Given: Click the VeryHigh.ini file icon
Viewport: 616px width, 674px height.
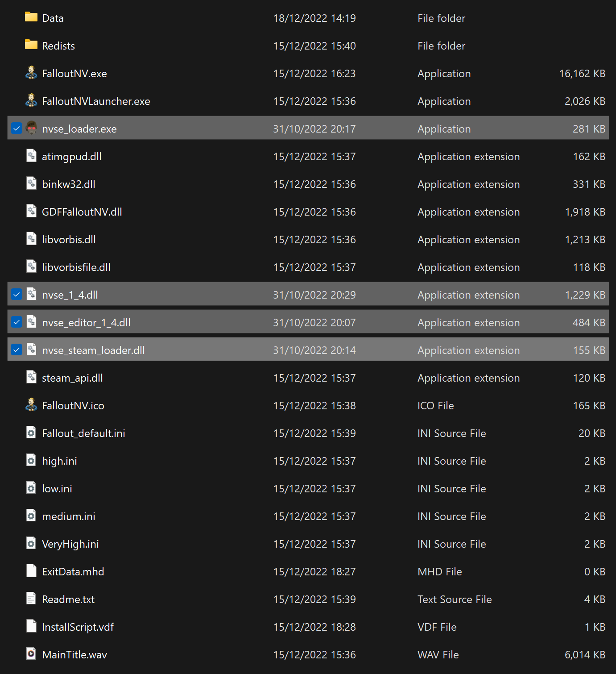Looking at the screenshot, I should tap(31, 543).
